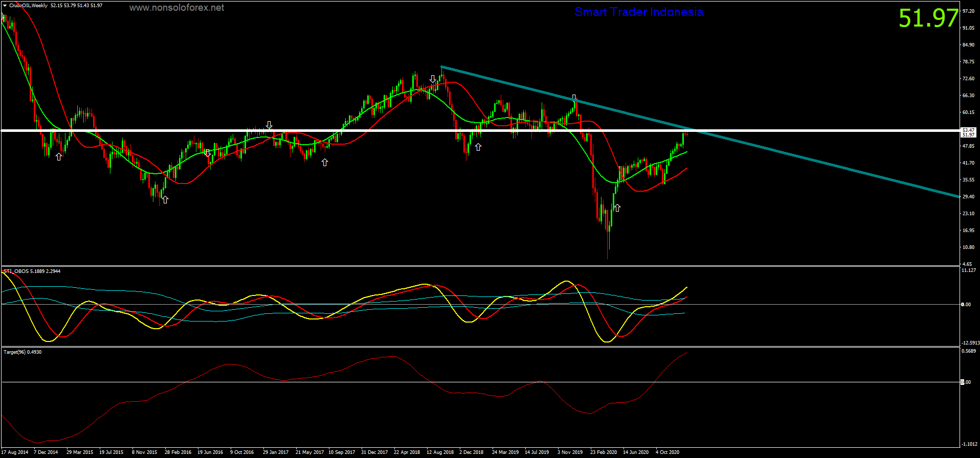Click the 53.47 horizontal line price tag
980x458 pixels.
tap(968, 130)
